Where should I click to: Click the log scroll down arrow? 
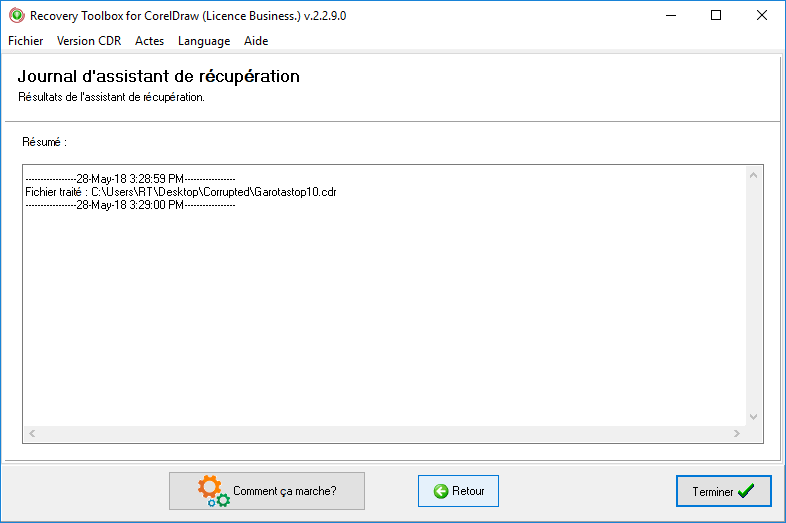click(x=753, y=417)
